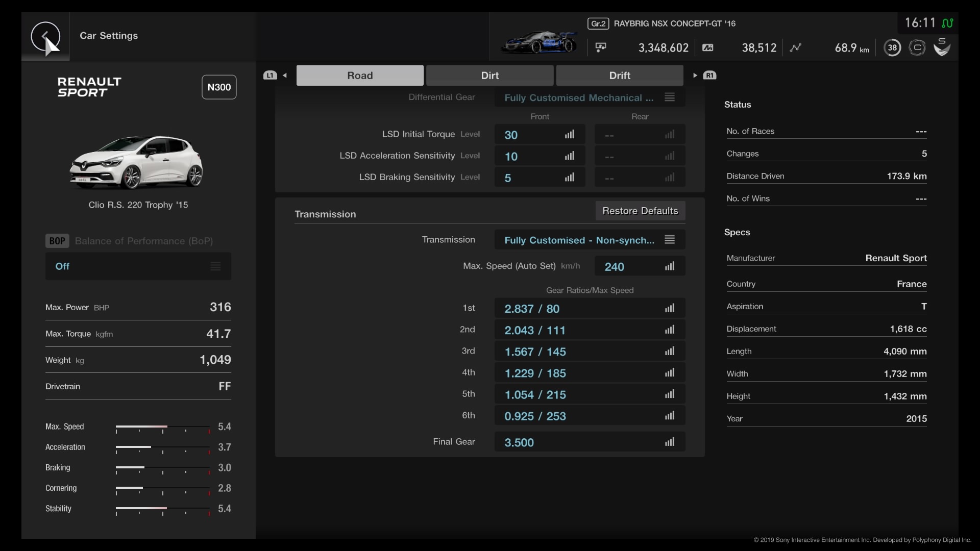The width and height of the screenshot is (980, 551).
Task: Adjust 1st gear ratio 2.837
Action: 590,308
